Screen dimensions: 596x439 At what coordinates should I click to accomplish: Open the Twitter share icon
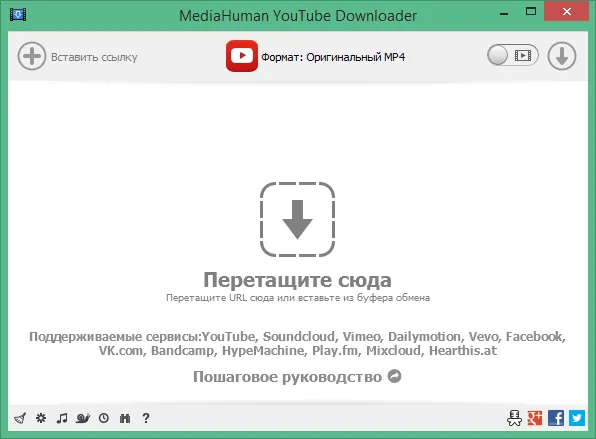pos(577,418)
